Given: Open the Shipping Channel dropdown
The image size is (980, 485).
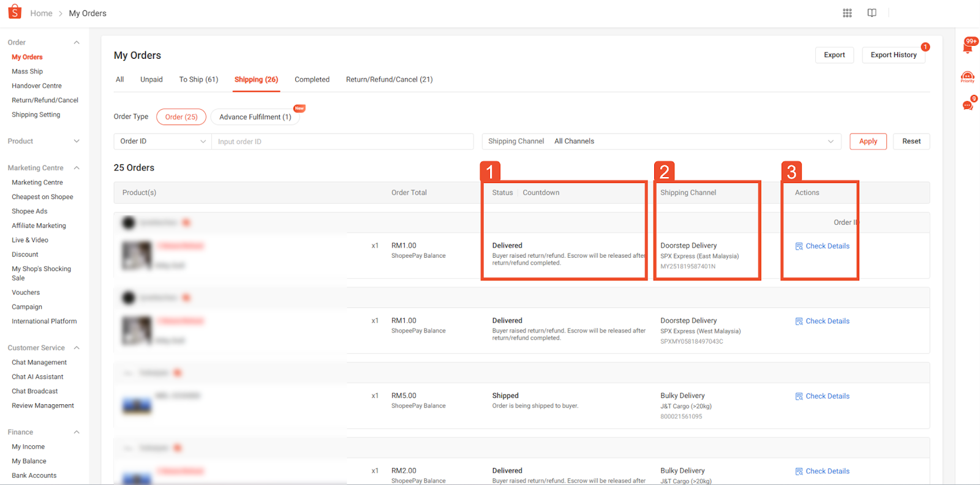Looking at the screenshot, I should 661,141.
